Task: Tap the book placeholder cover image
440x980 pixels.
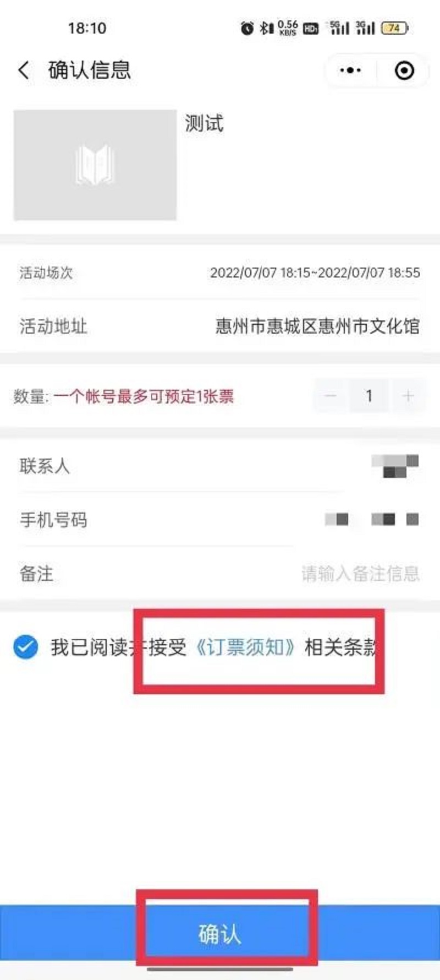Action: pyautogui.click(x=95, y=165)
